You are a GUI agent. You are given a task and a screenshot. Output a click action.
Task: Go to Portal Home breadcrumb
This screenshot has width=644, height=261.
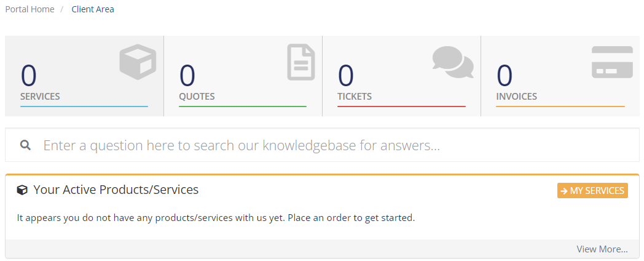click(x=29, y=9)
